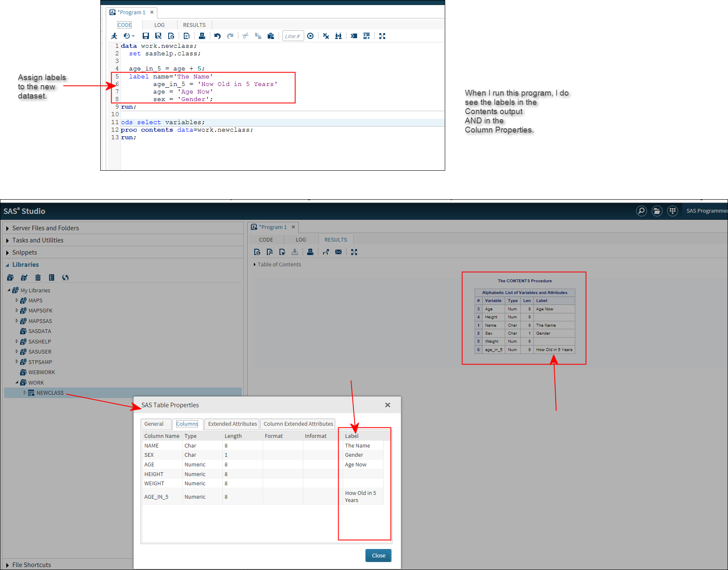
Task: Collapse the My Libraries tree node
Action: 9,290
